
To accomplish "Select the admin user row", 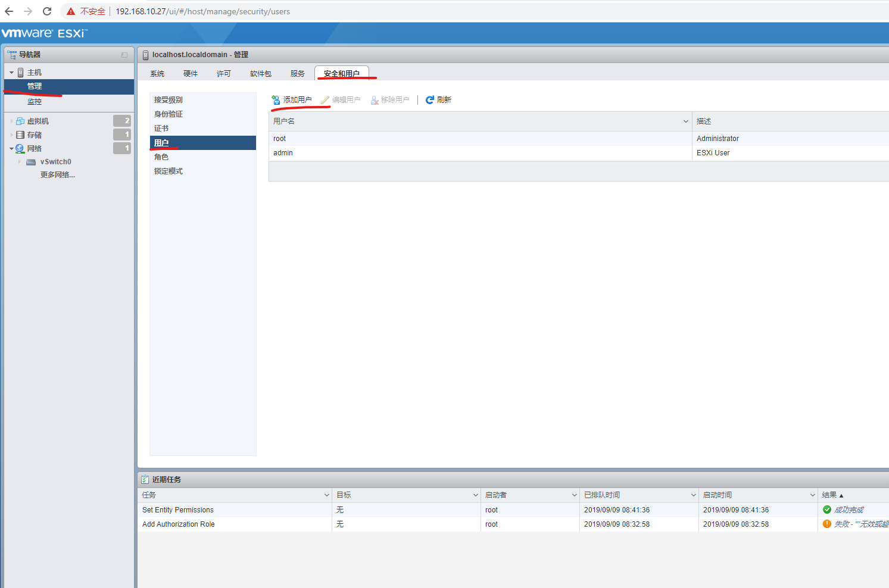I will (579, 153).
